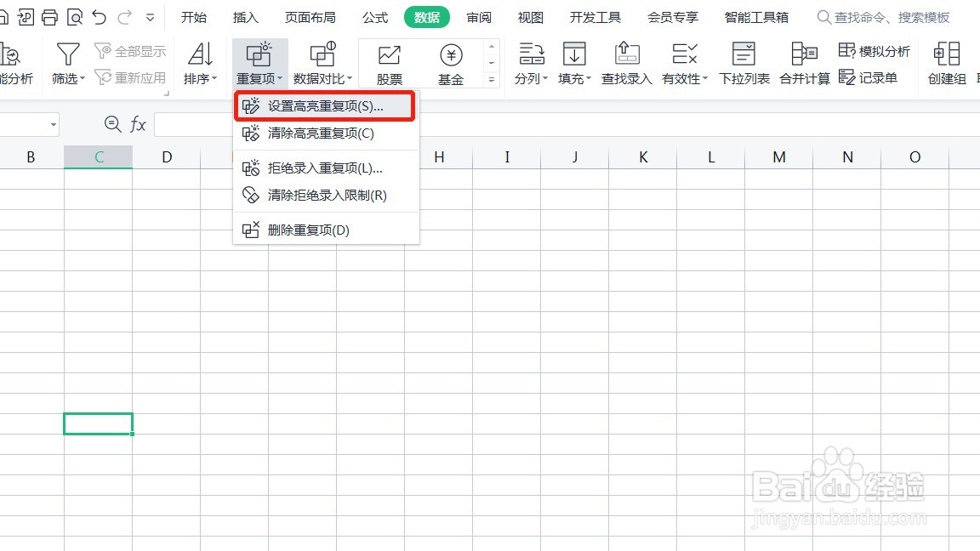The width and height of the screenshot is (980, 551).
Task: Open the 视图 tab
Action: click(x=531, y=18)
